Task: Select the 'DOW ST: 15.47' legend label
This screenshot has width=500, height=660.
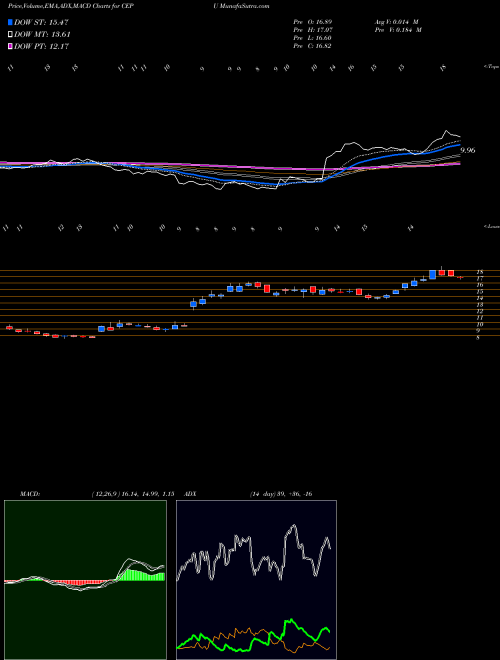Action: coord(41,22)
